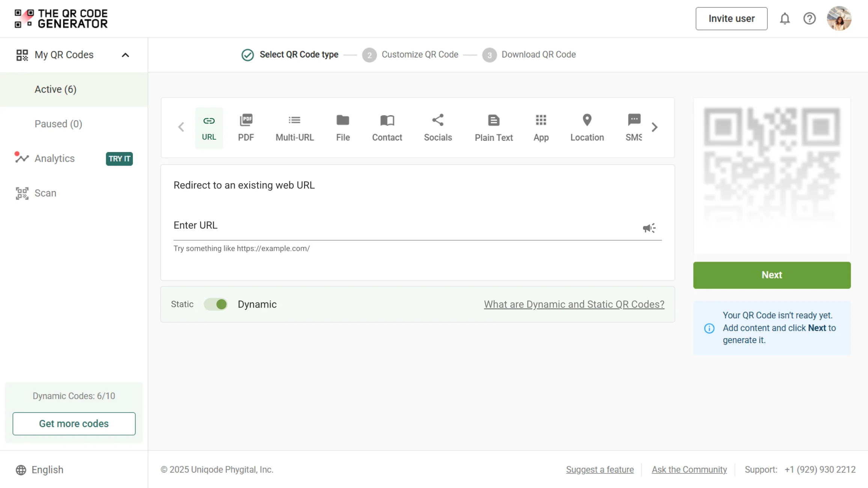Viewport: 868px width, 488px height.
Task: Collapse the My QR Codes section
Action: point(125,55)
